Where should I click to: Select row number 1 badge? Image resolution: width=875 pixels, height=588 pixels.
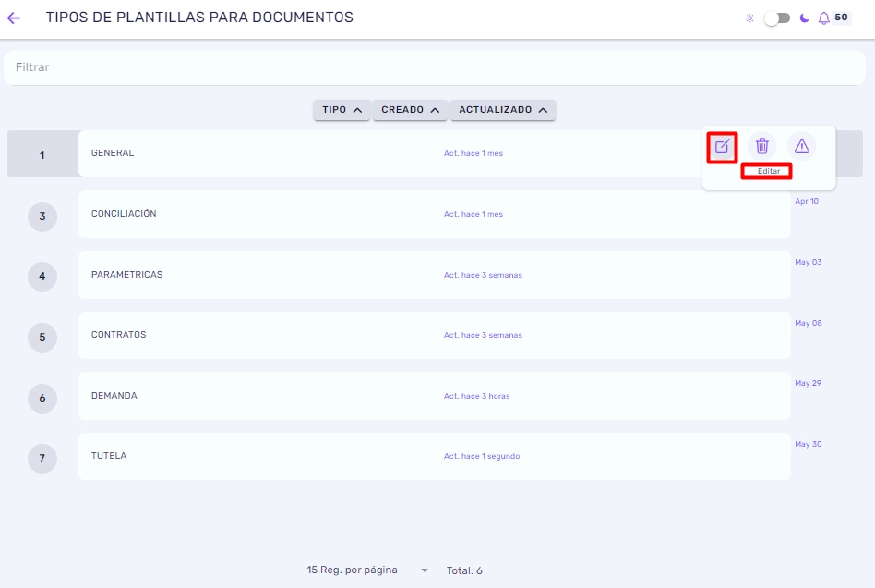point(42,155)
